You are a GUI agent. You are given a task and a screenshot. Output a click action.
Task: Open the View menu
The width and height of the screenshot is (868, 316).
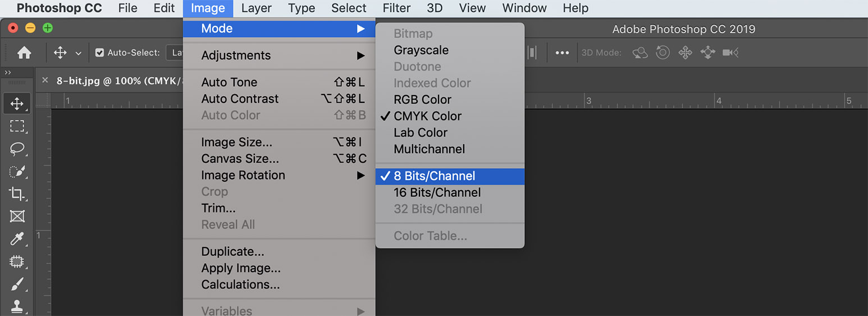point(472,8)
